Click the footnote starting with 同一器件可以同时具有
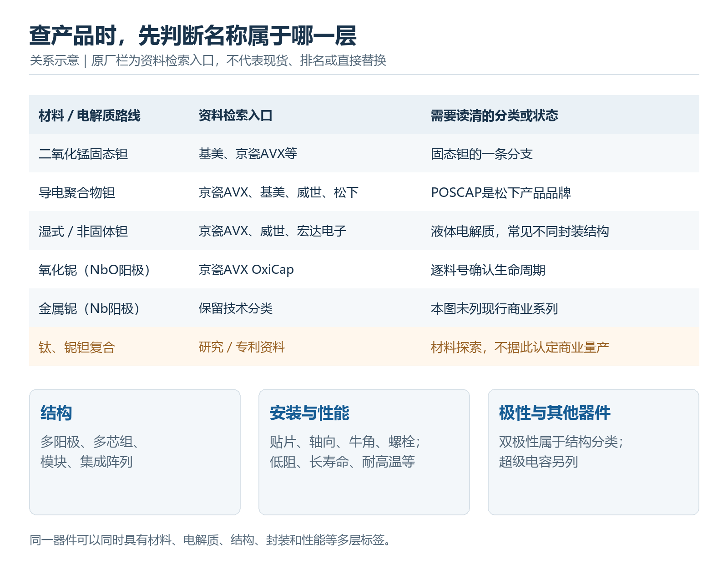728x564 pixels. click(210, 540)
